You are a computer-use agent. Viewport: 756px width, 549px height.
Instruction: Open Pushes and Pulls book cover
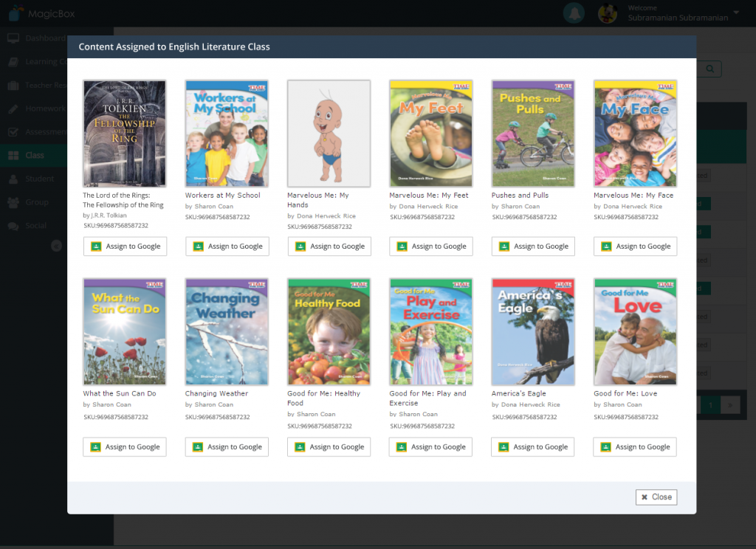pyautogui.click(x=533, y=134)
